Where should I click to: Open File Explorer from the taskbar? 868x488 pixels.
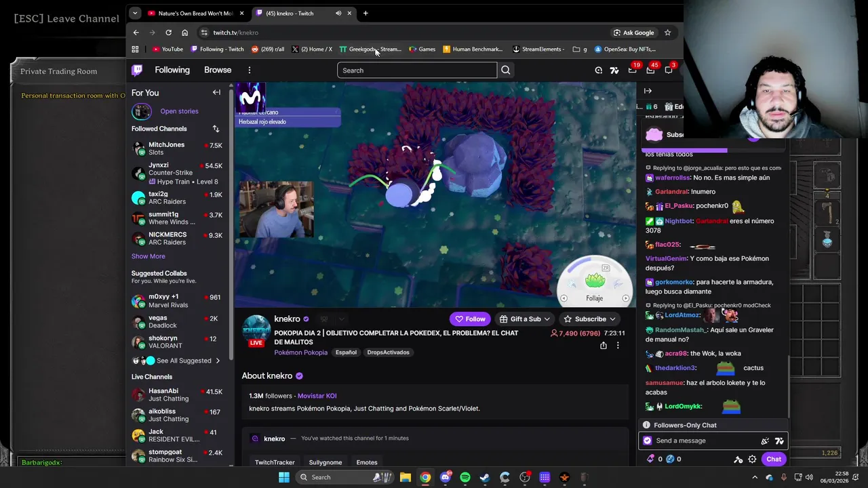(406, 477)
